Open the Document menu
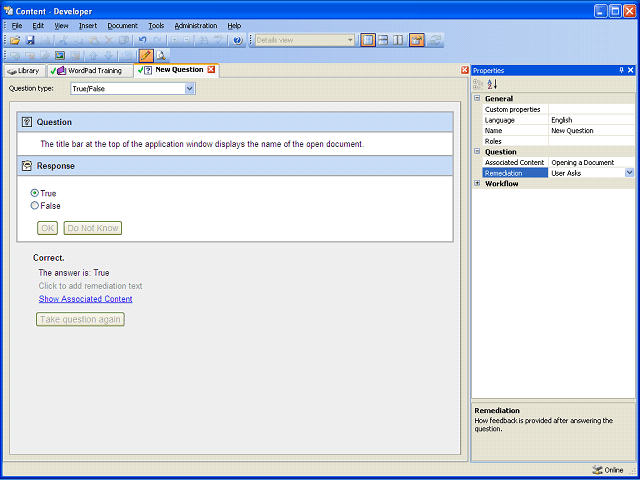The width and height of the screenshot is (640, 480). (122, 26)
